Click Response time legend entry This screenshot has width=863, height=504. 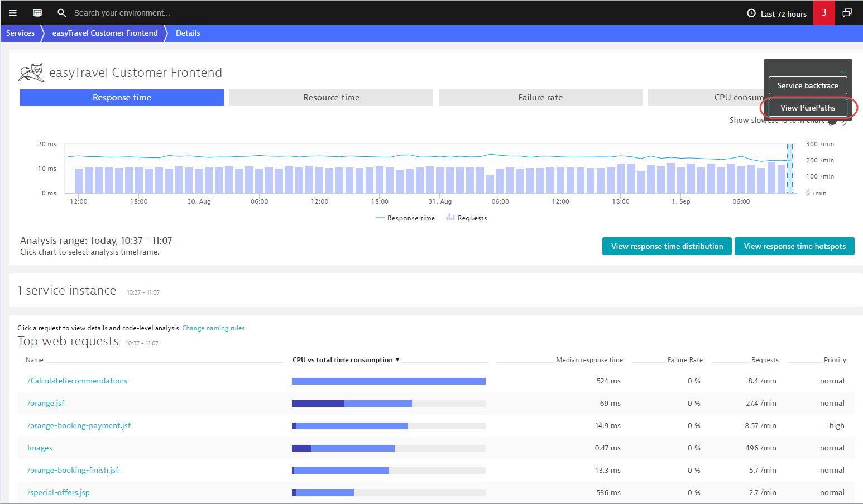[405, 218]
